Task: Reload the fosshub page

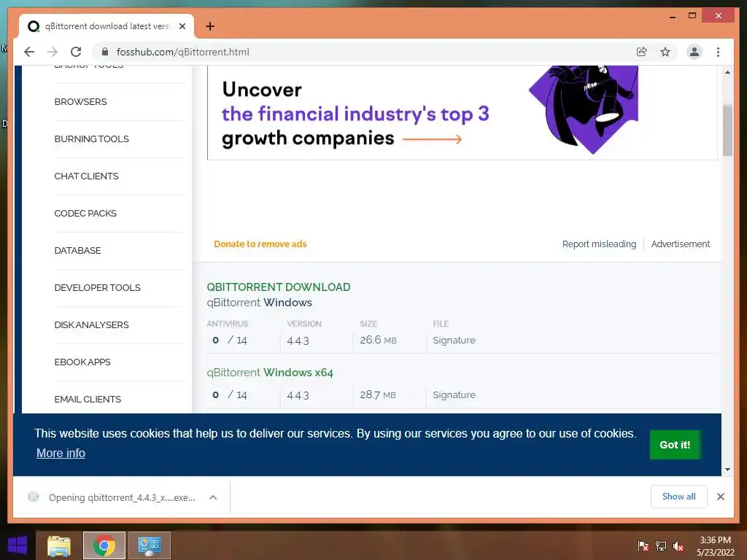Action: click(76, 52)
